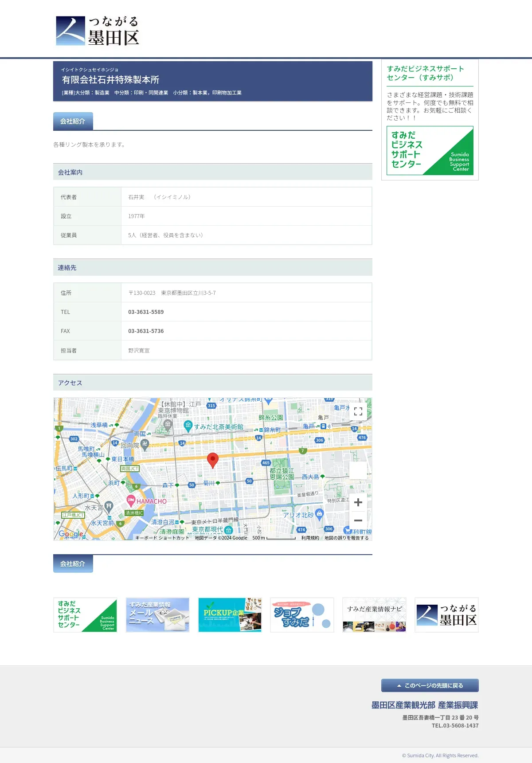Click the アリオ北砂 shopping marker
This screenshot has width=532, height=763.
pos(319,514)
